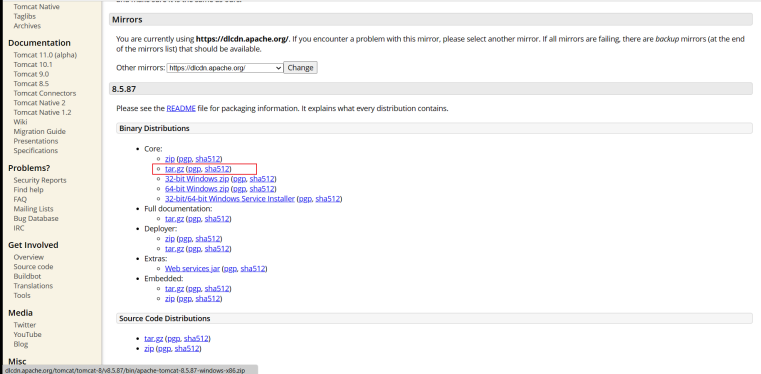Image resolution: width=761 pixels, height=374 pixels.
Task: Open Tomcat 11.0 (alpha) documentation
Action: (45, 55)
